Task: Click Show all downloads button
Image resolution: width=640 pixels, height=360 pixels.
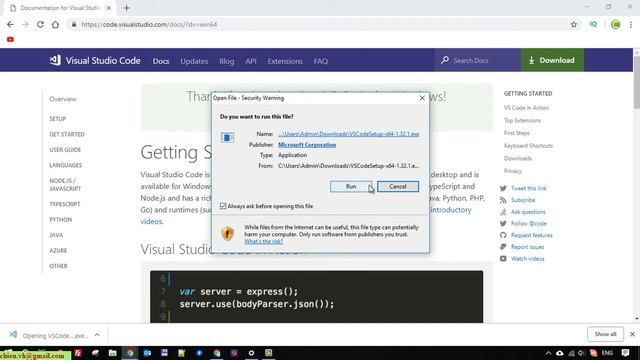Action: (605, 334)
